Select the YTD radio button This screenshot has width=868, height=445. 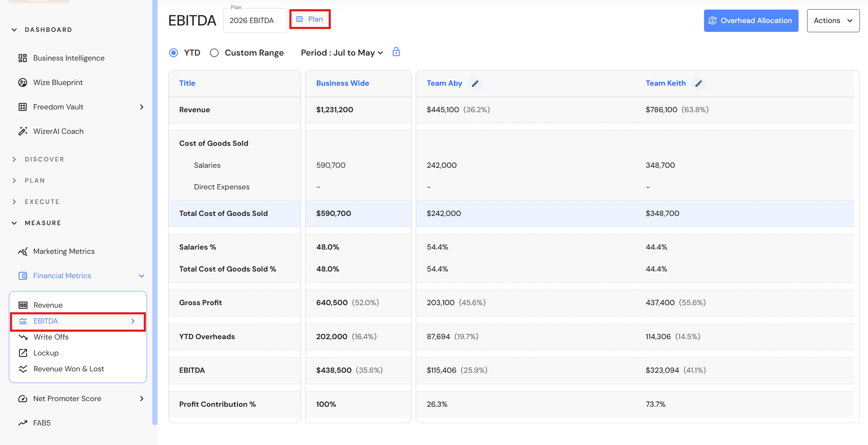tap(174, 53)
